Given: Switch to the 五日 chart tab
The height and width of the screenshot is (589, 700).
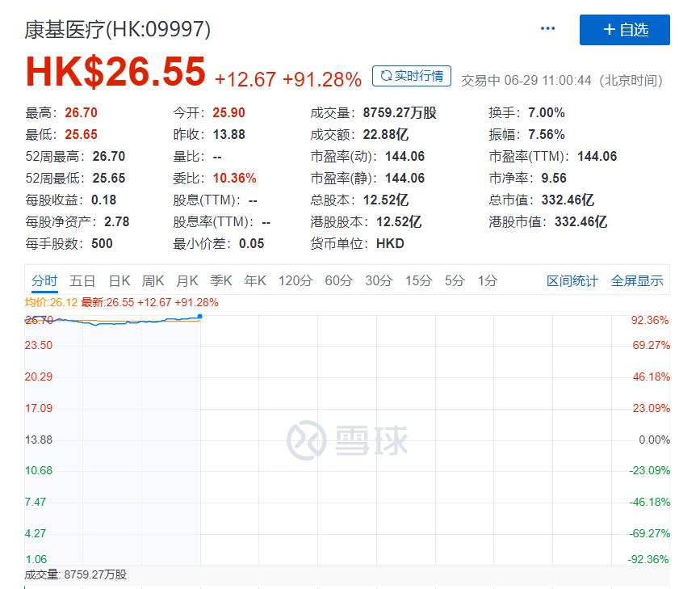Looking at the screenshot, I should [x=82, y=281].
